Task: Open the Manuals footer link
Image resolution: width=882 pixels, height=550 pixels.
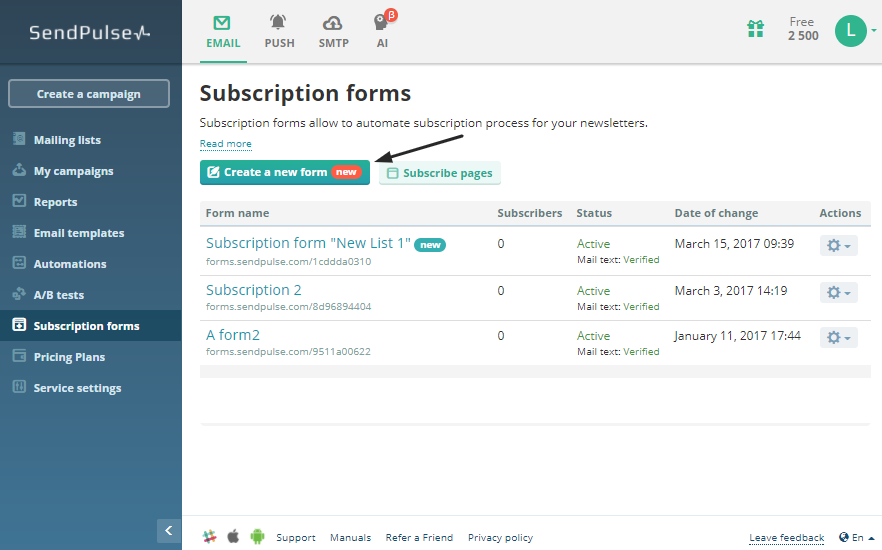Action: pos(350,538)
